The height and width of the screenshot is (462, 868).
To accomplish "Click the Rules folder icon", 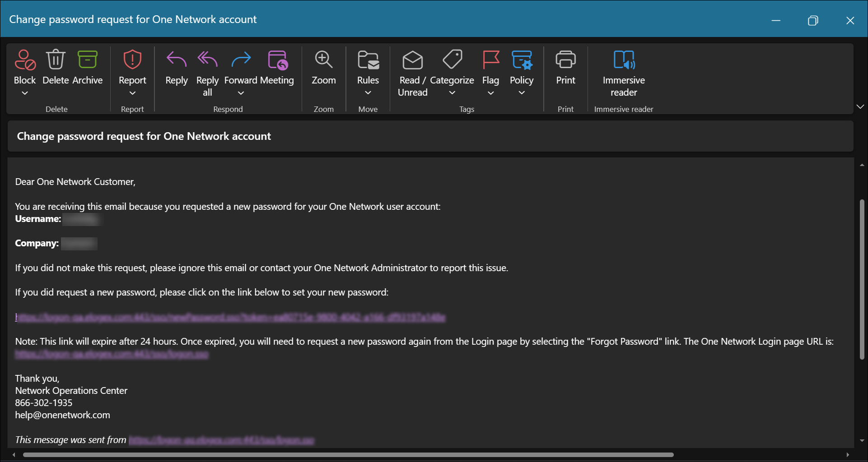I will 368,60.
